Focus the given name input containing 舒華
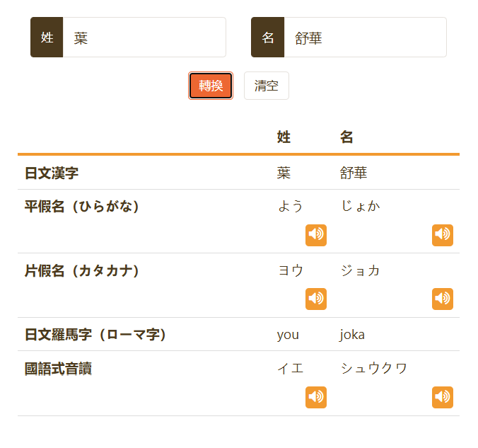This screenshot has height=448, width=478. tap(365, 38)
